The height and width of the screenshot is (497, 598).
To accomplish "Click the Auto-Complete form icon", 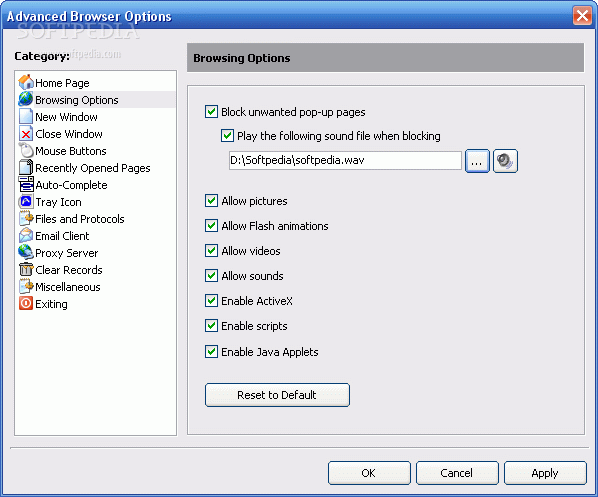I will pyautogui.click(x=26, y=184).
